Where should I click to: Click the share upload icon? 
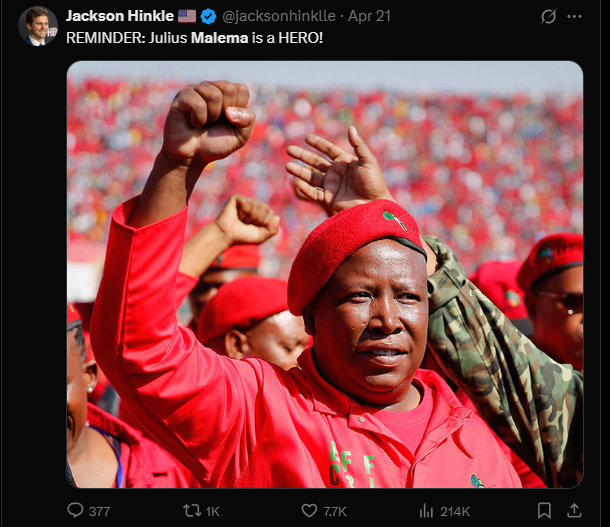point(574,510)
